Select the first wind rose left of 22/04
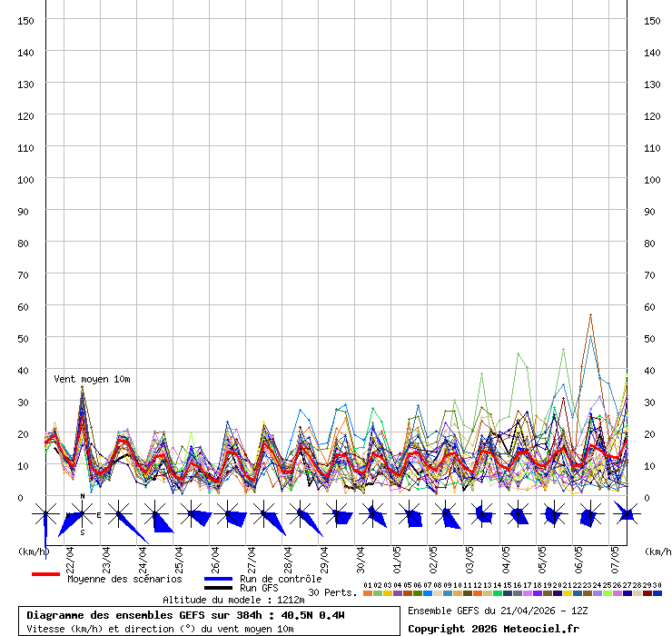 pyautogui.click(x=45, y=515)
